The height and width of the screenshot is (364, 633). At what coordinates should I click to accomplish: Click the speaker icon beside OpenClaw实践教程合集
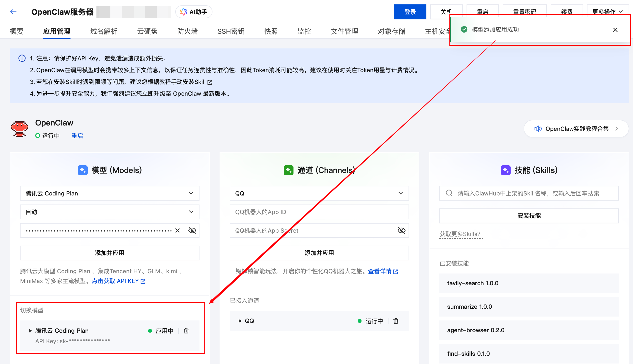pyautogui.click(x=538, y=129)
